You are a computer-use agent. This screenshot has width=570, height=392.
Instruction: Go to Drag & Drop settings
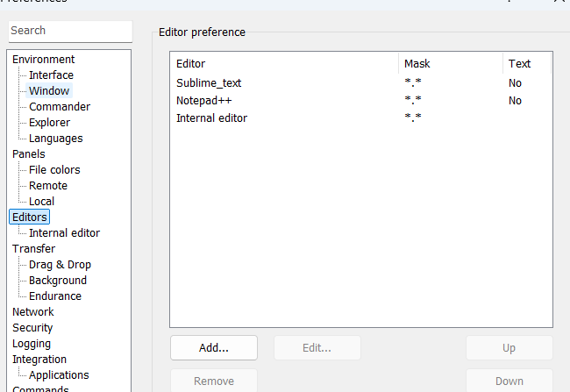[x=60, y=265]
